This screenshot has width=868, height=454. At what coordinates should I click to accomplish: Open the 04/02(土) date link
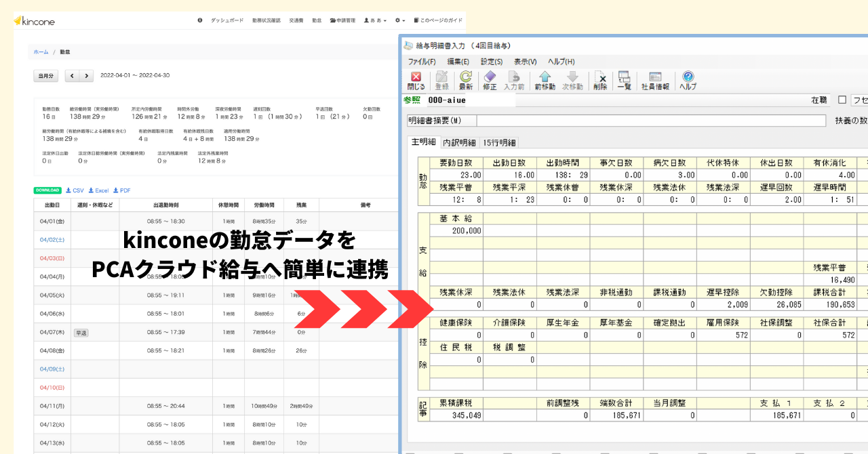tap(52, 240)
